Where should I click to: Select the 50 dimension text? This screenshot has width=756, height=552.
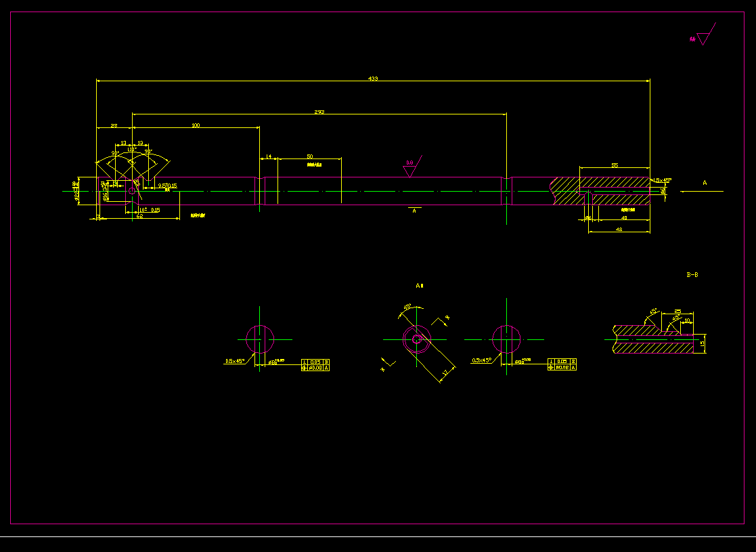[x=309, y=156]
